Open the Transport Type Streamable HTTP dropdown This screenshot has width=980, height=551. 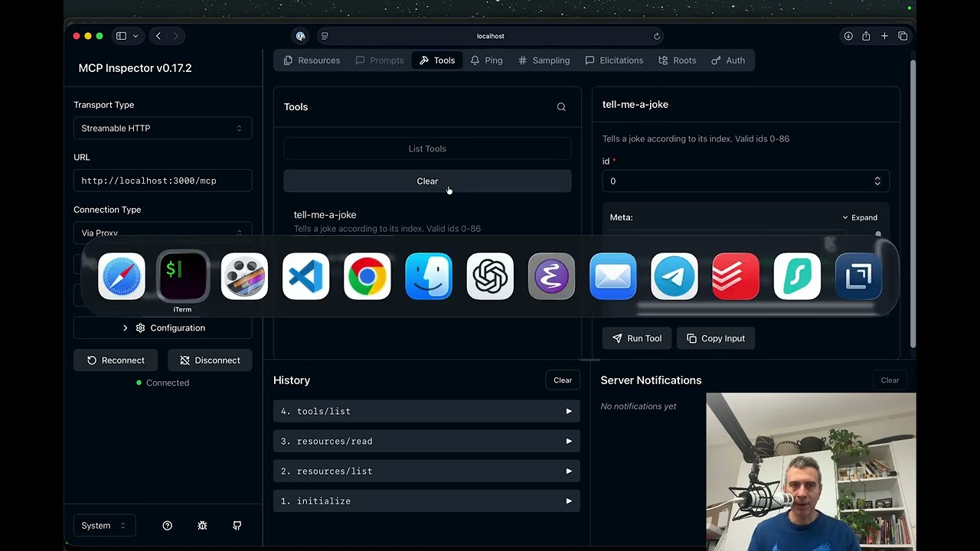pos(162,129)
